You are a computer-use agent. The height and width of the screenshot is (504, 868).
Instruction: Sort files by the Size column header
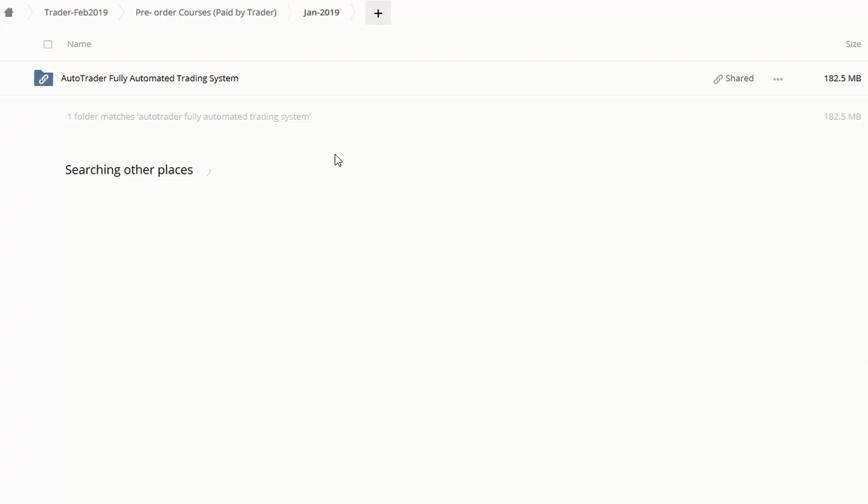pos(853,44)
